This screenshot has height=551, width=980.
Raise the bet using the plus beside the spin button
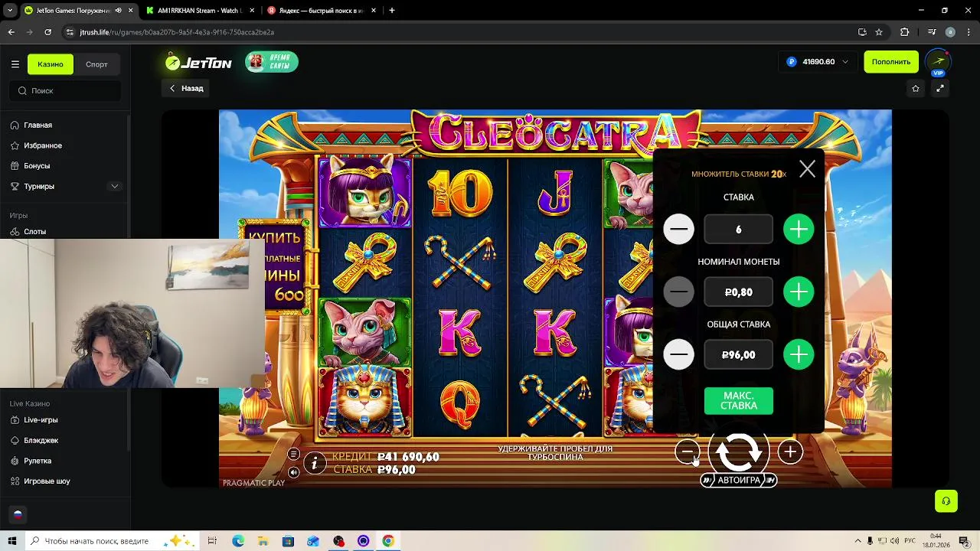tap(790, 452)
